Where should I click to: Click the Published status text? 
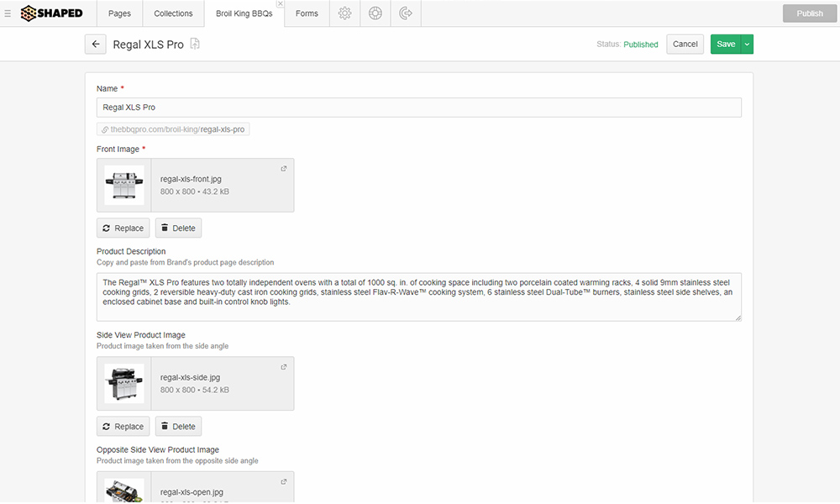[x=641, y=45]
